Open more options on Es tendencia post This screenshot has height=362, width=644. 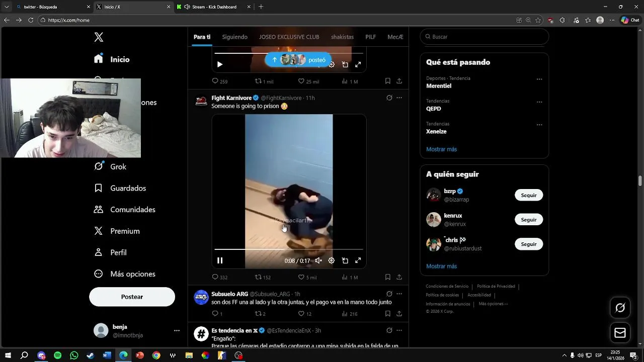[x=399, y=330]
